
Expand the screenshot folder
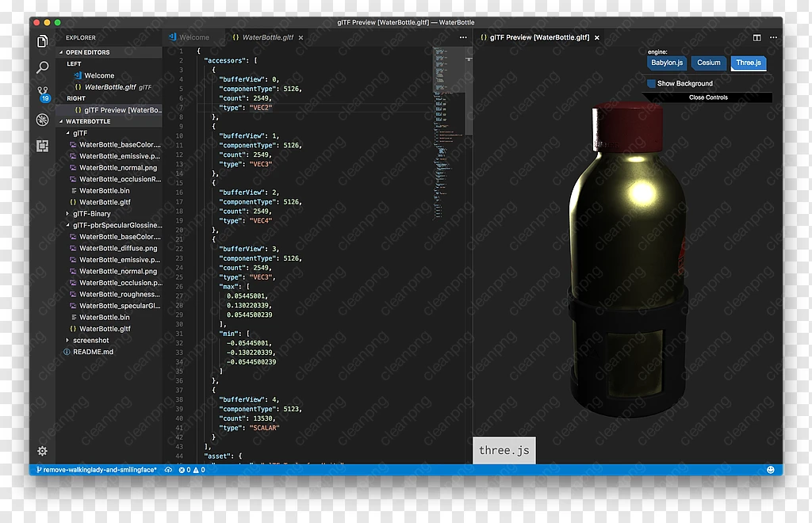click(109, 341)
